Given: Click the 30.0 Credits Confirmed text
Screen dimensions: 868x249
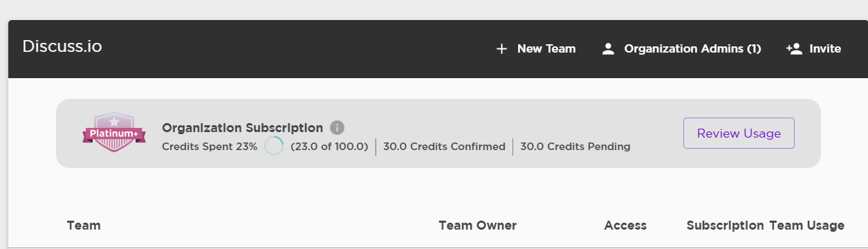Looking at the screenshot, I should (x=444, y=147).
